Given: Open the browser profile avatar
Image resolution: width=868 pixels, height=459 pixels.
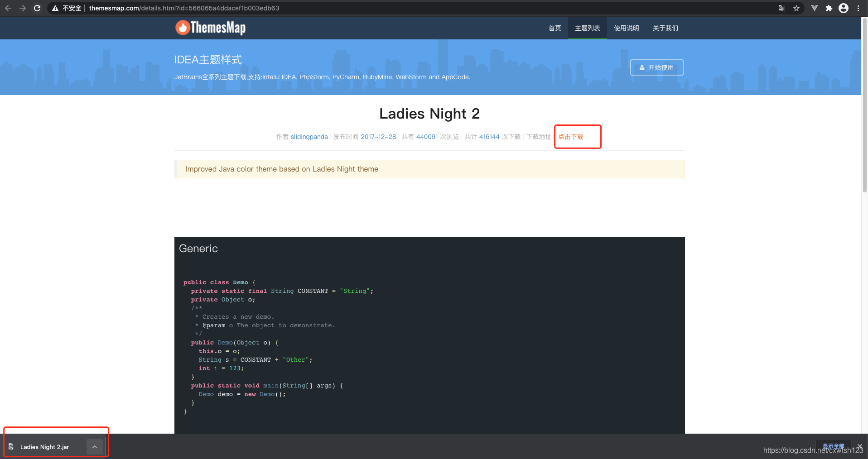Looking at the screenshot, I should pos(844,8).
